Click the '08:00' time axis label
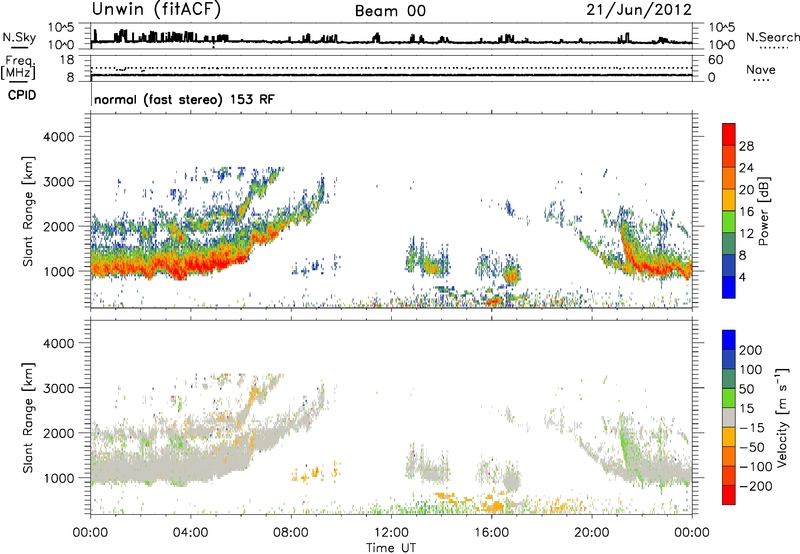800x554 pixels. pos(291,533)
